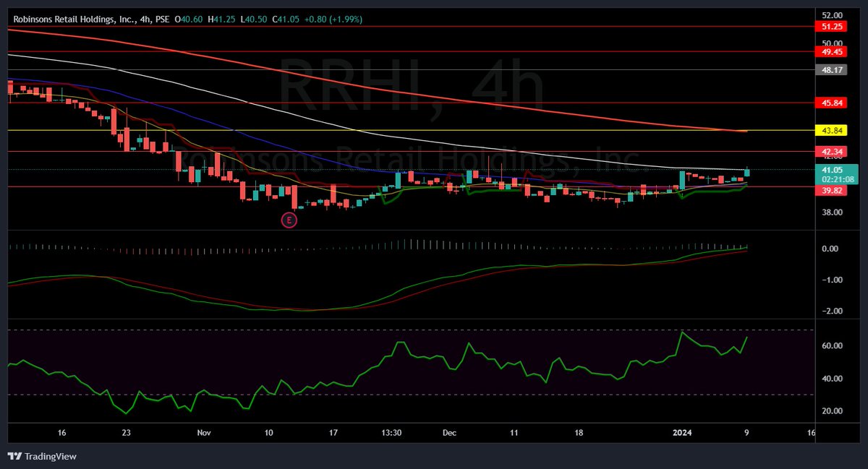Screen dimensions: 868x469
Task: Click the '10' date on time axis
Action: pyautogui.click(x=269, y=433)
